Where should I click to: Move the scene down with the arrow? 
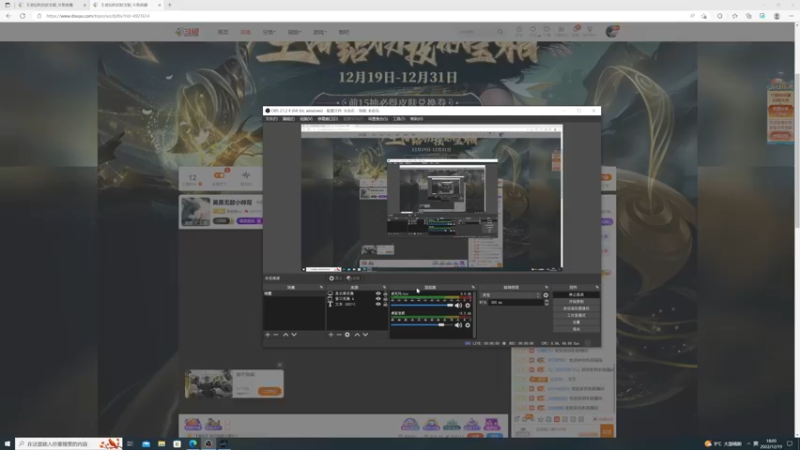click(294, 335)
